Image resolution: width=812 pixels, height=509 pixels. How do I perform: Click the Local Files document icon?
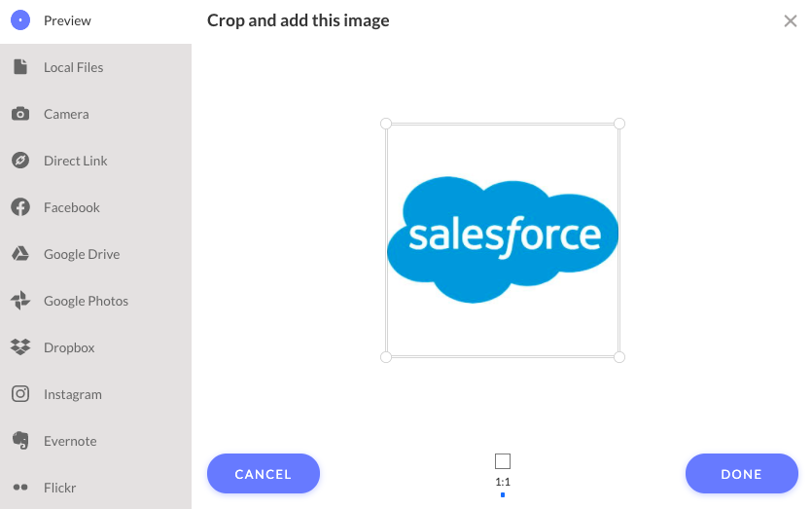[20, 67]
